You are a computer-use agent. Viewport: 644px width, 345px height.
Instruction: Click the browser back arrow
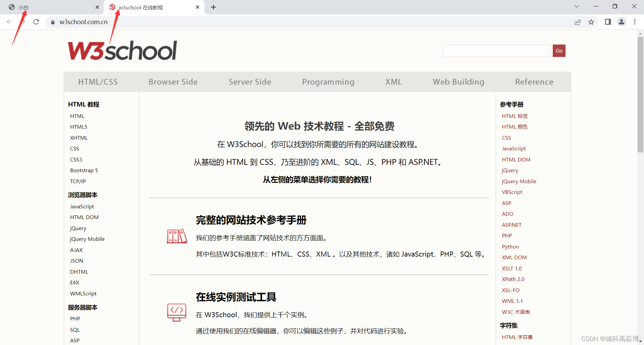tap(9, 22)
